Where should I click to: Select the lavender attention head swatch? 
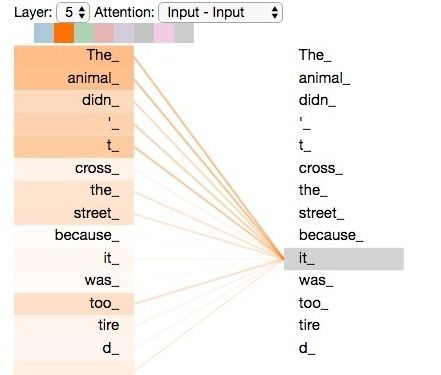pos(124,33)
